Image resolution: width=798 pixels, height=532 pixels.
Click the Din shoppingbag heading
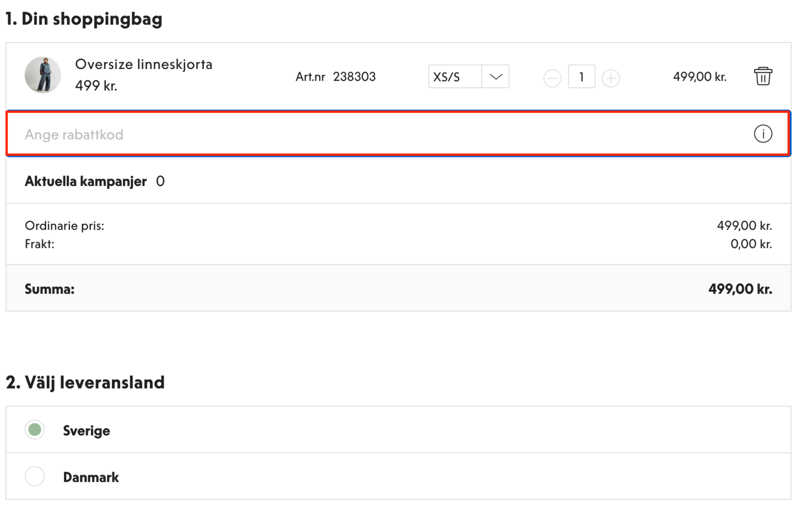(x=84, y=19)
